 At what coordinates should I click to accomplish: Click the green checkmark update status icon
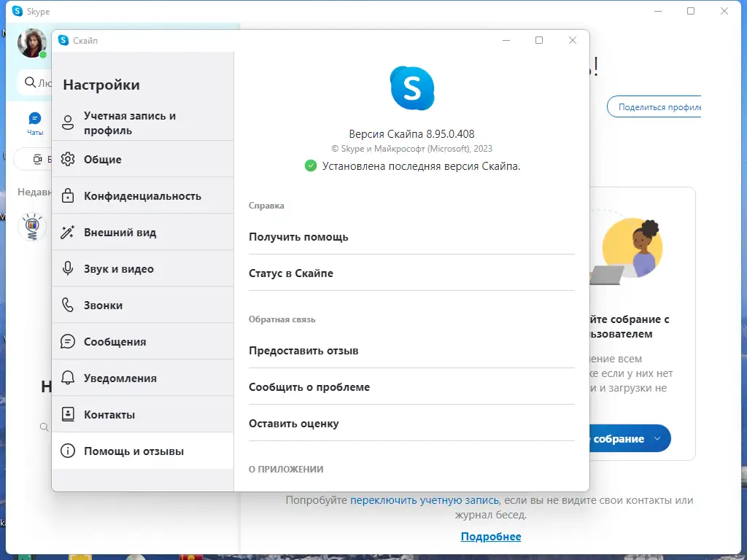pos(311,166)
